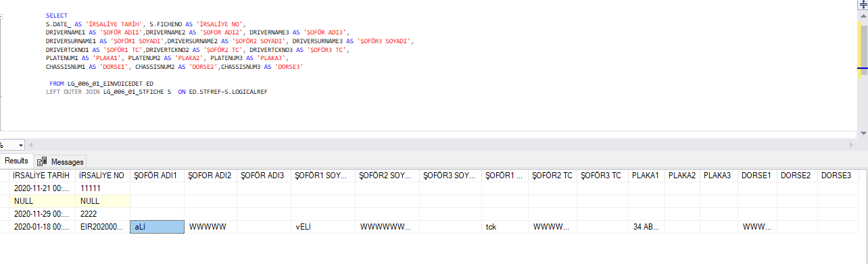868x264 pixels.
Task: Click the cell with value 11111
Action: coord(102,188)
